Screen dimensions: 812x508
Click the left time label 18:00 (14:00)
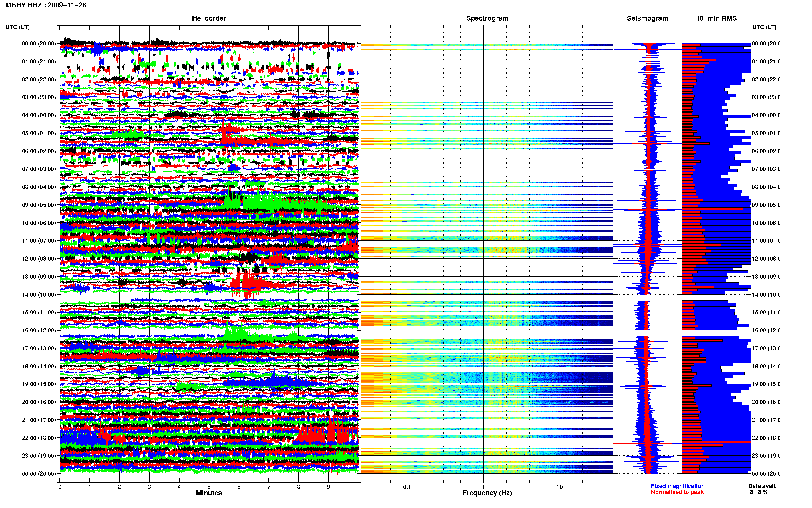39,366
